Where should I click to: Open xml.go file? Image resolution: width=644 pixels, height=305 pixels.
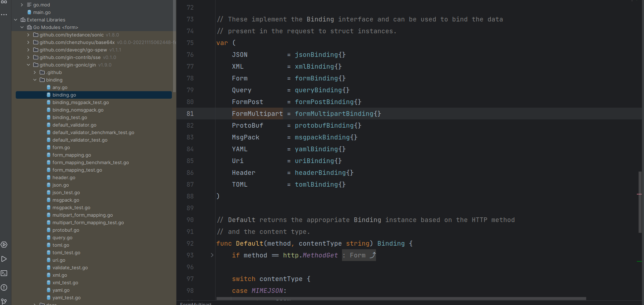pyautogui.click(x=60, y=275)
